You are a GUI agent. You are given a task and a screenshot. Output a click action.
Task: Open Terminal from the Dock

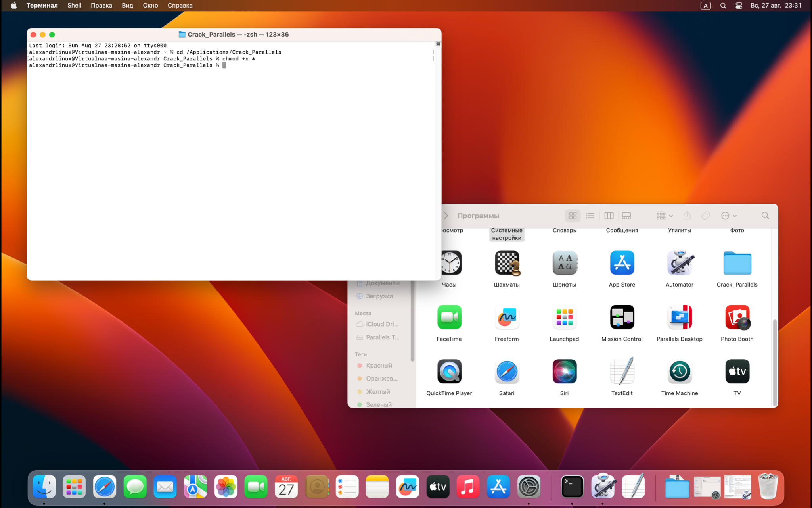click(x=572, y=487)
